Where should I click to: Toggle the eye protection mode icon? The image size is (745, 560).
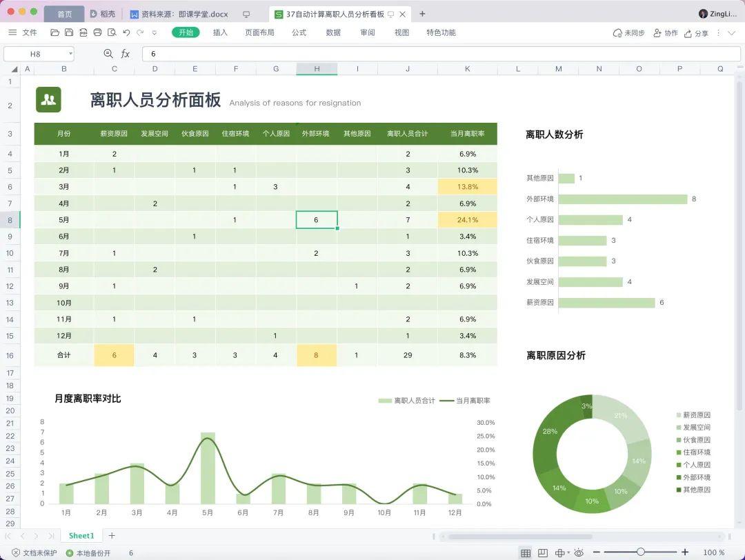pyautogui.click(x=579, y=552)
